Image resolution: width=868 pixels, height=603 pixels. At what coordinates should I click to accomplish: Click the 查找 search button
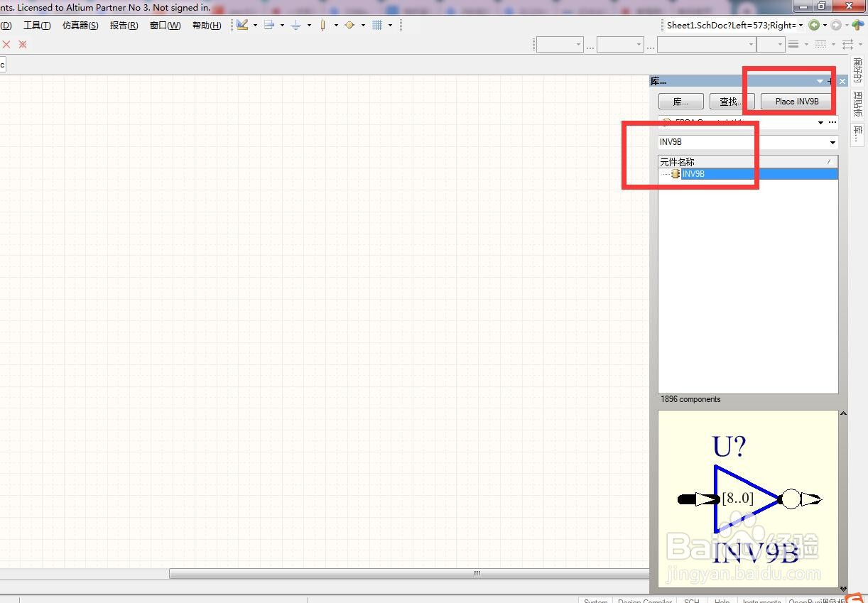[x=732, y=102]
